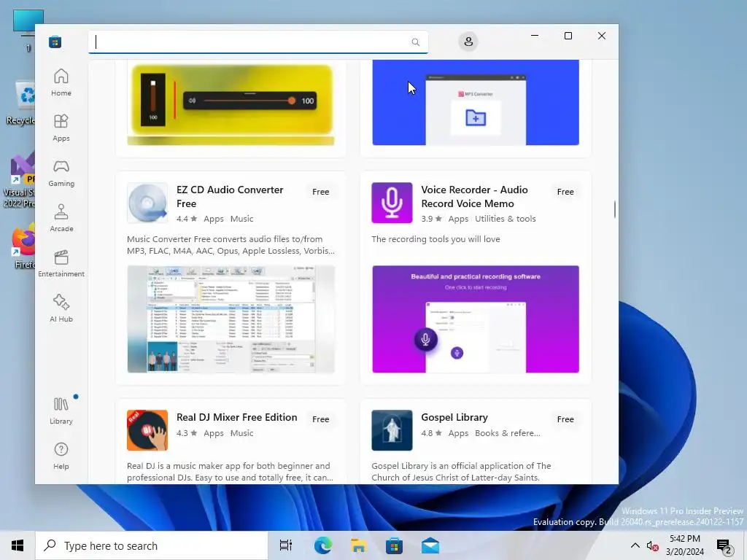Open the Apps section in sidebar
The height and width of the screenshot is (560, 747).
[61, 128]
